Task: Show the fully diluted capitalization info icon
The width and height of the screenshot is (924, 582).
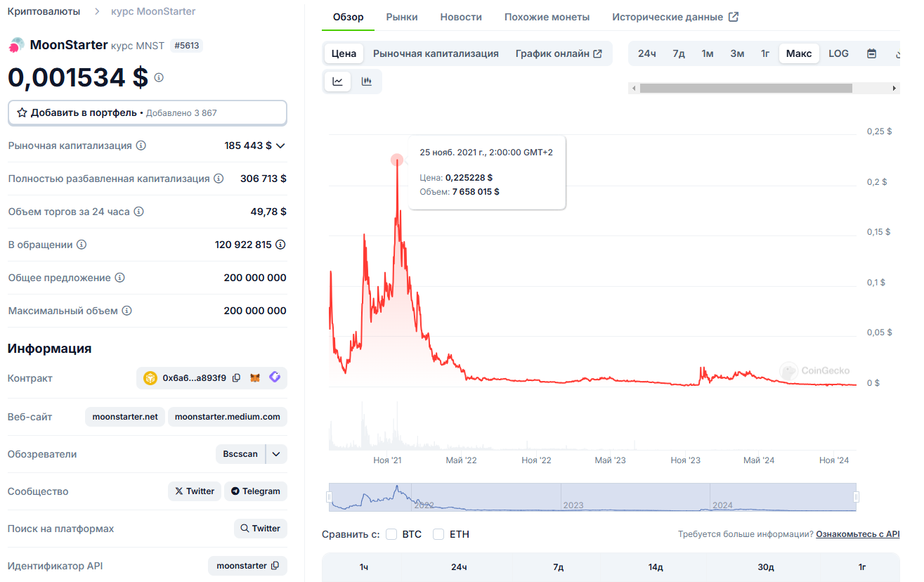Action: (x=219, y=179)
